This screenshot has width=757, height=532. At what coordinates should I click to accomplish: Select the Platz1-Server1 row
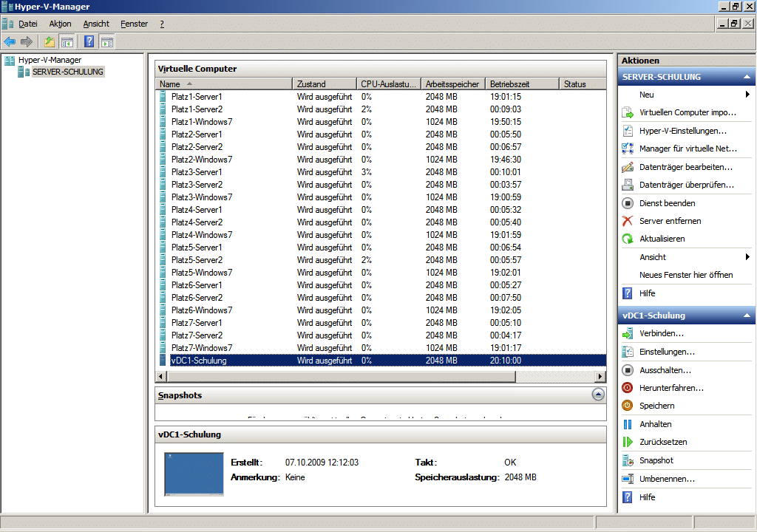point(381,97)
